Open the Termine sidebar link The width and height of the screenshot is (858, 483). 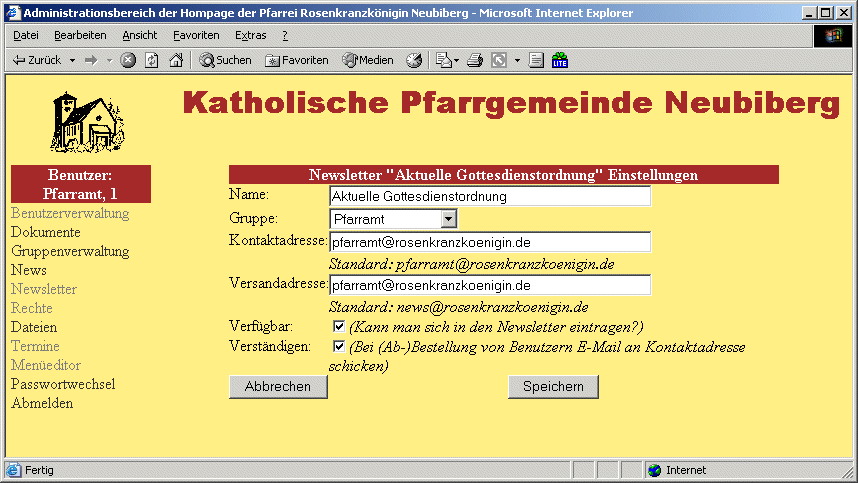(x=35, y=346)
